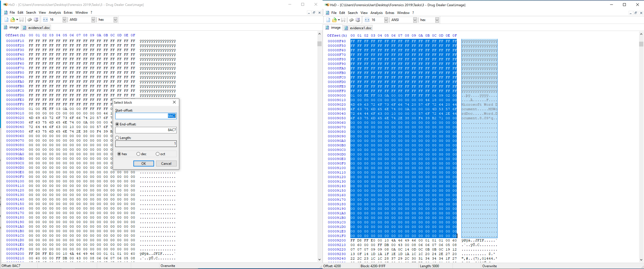Click the right window's vertical scrollbar thumb
The image size is (644, 269).
[x=641, y=44]
